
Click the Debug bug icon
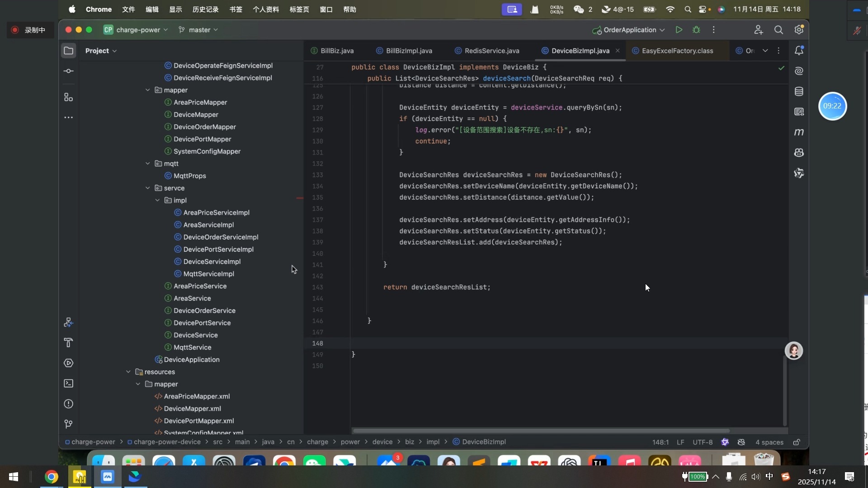pyautogui.click(x=696, y=30)
